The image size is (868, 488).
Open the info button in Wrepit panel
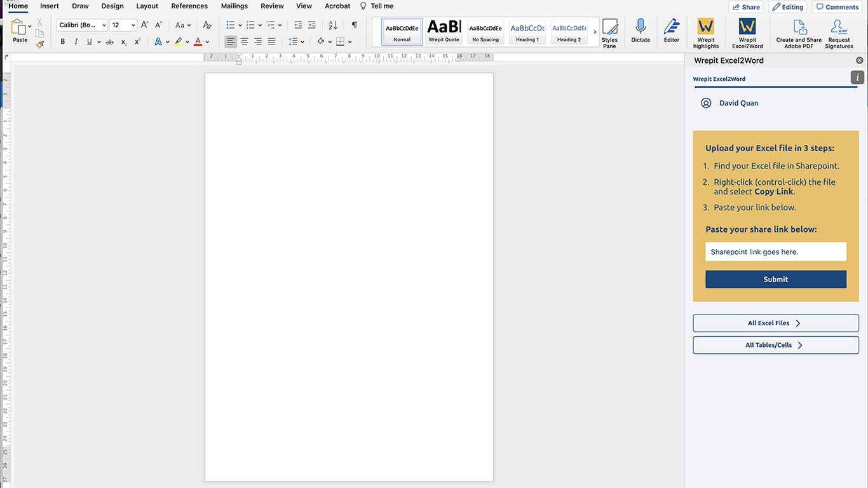click(x=857, y=78)
